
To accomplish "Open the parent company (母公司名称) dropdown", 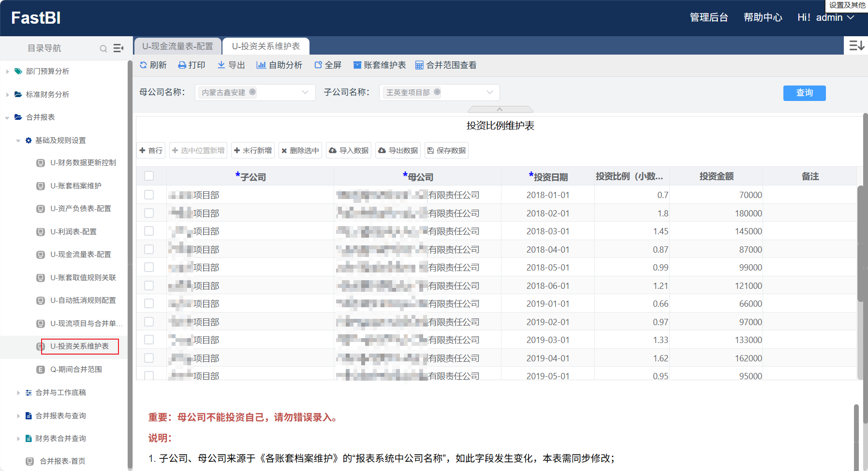I will 305,92.
